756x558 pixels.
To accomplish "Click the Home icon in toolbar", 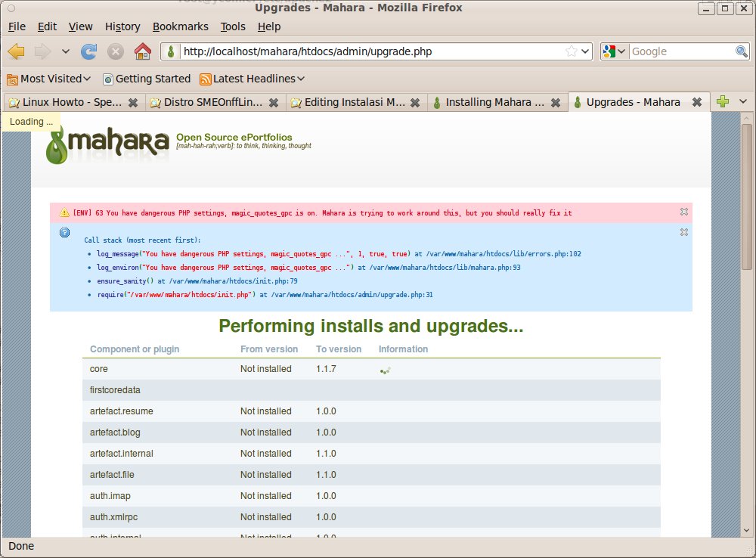I will coord(142,51).
